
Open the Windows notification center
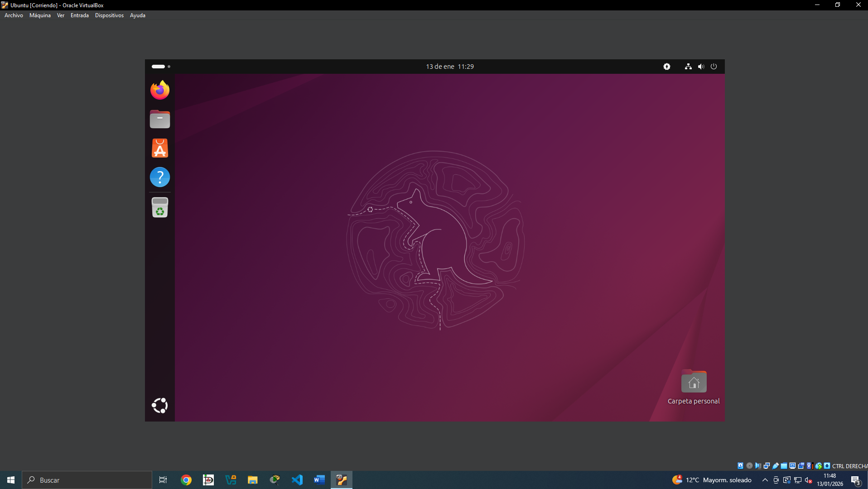click(856, 480)
